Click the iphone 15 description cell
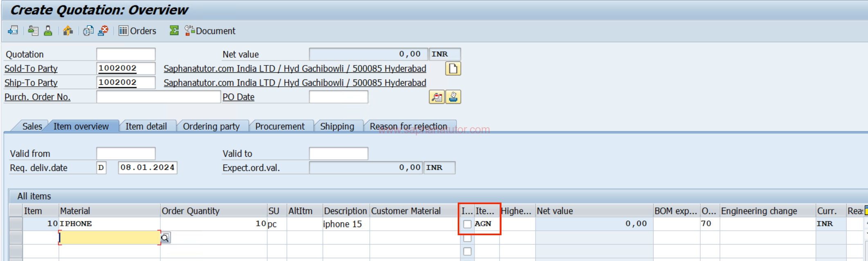Viewport: 868px width, 261px height. tap(346, 224)
